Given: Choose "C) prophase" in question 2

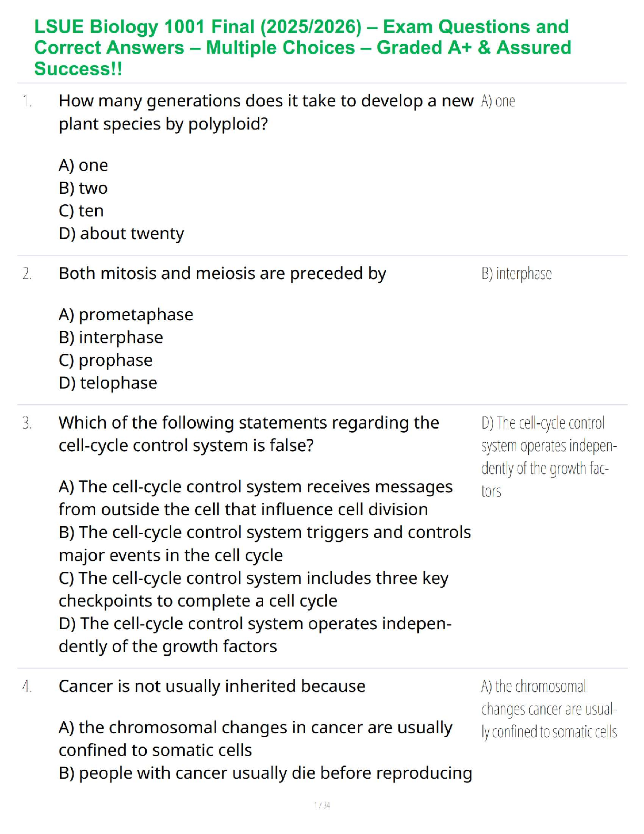Looking at the screenshot, I should 106,360.
